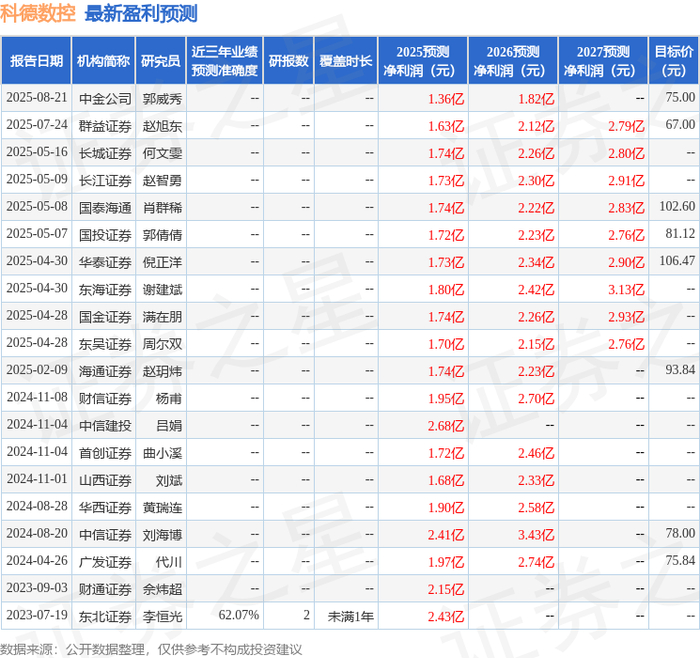This screenshot has width=700, height=658.
Task: Click 2.91亿 in 长江证券 row
Action: pos(626,181)
